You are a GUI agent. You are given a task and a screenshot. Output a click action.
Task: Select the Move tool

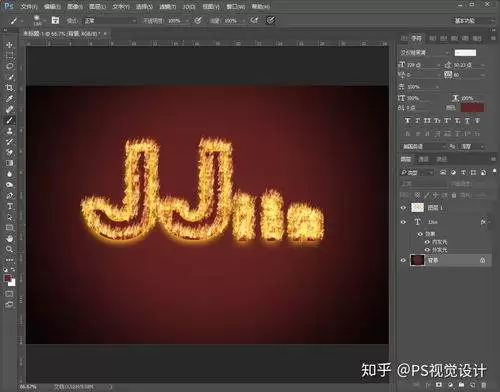pos(9,45)
